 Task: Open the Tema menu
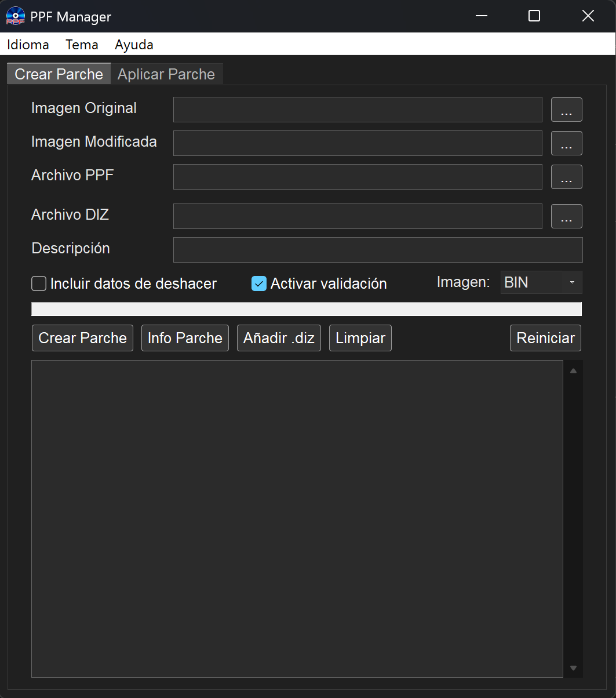(x=82, y=45)
